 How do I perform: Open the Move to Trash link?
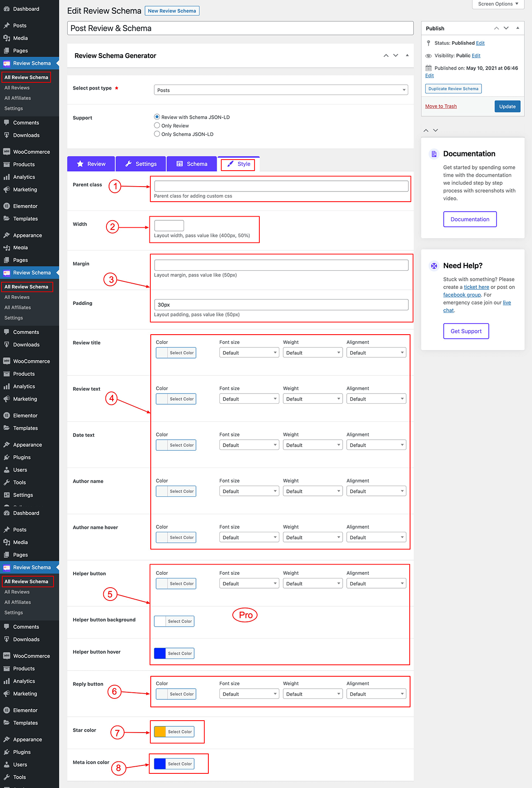441,106
